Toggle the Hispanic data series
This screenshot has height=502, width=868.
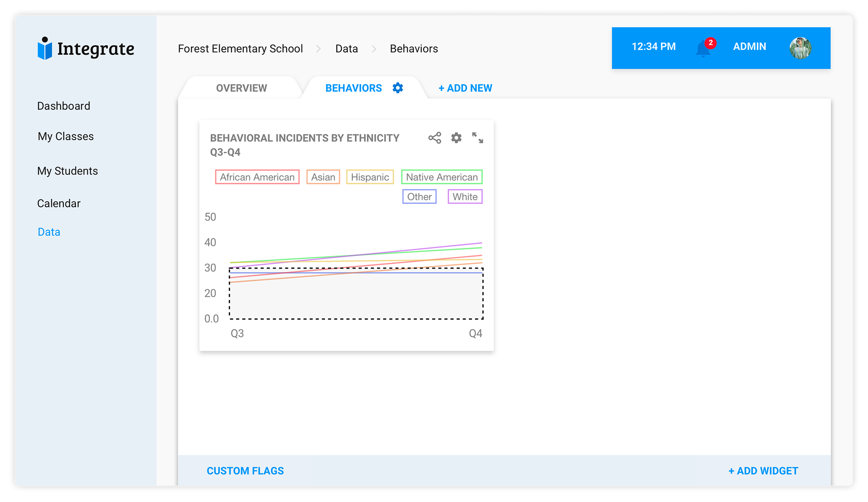[x=370, y=177]
